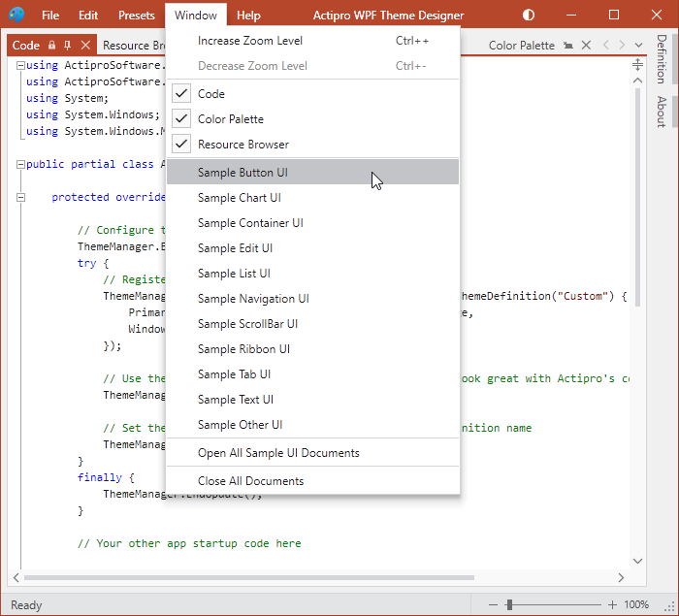Click the 100% zoom level text
Screen dimensions: 679x616
636,604
